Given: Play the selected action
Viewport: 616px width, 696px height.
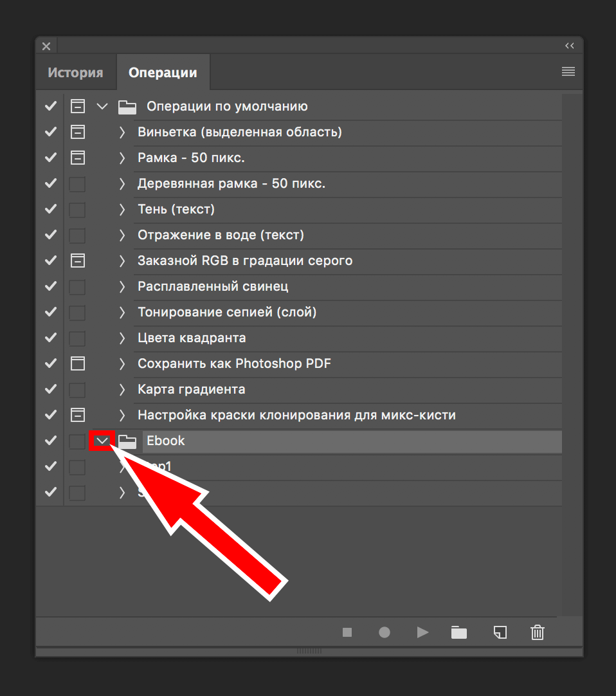Looking at the screenshot, I should click(422, 632).
